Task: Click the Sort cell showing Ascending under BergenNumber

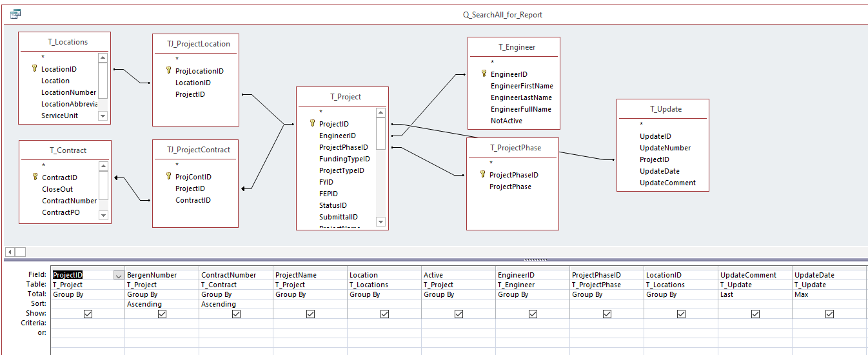Action: point(161,304)
